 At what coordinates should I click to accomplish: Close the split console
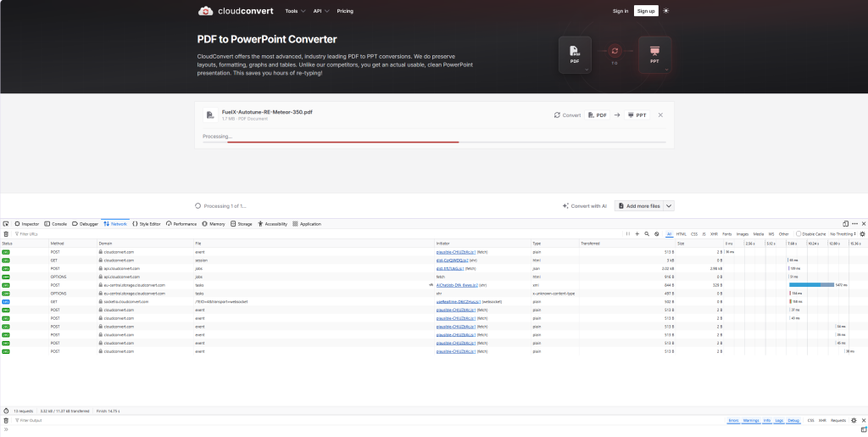pos(864,420)
